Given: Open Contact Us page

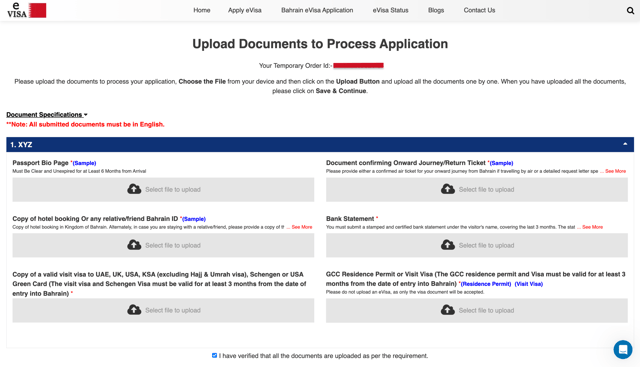Looking at the screenshot, I should [479, 10].
